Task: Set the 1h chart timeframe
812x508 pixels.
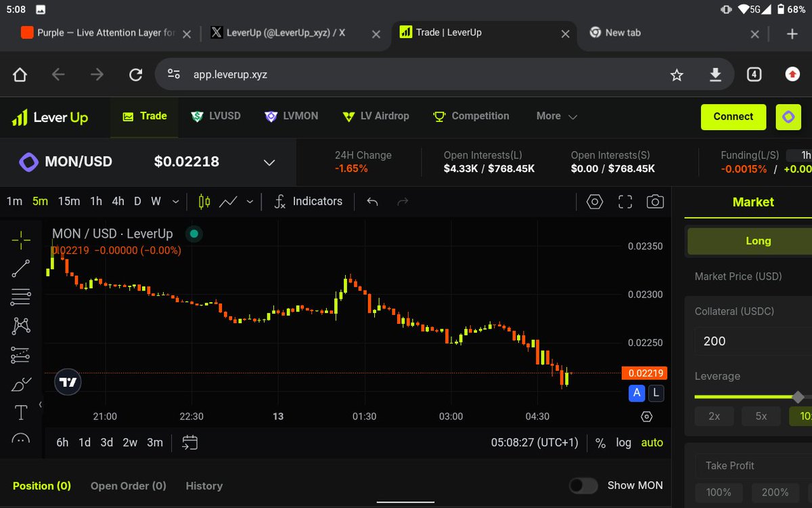Action: [96, 201]
